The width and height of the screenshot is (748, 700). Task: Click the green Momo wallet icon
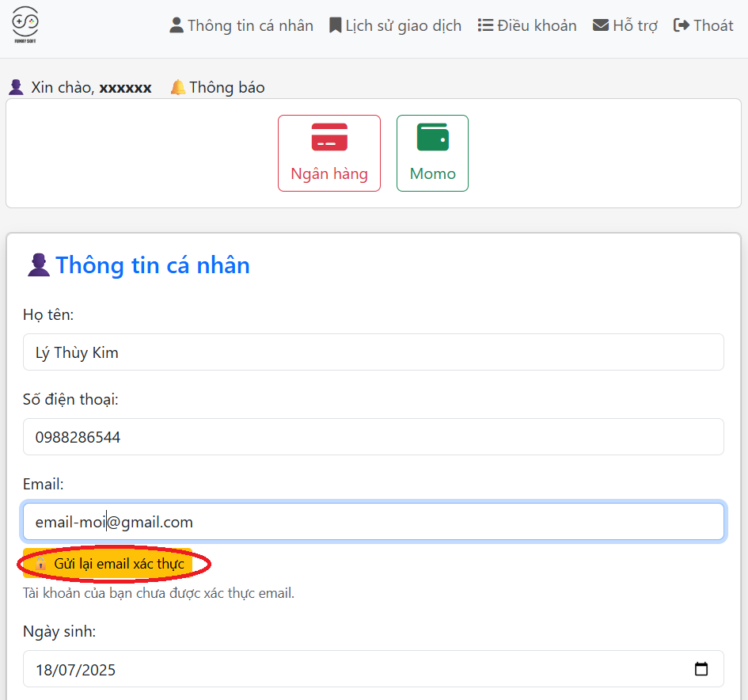coord(432,138)
